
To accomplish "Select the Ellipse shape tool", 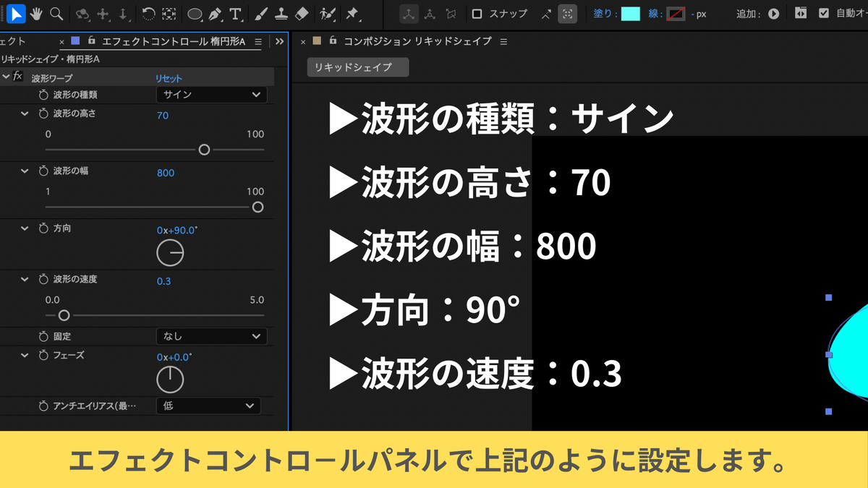I will [x=195, y=14].
